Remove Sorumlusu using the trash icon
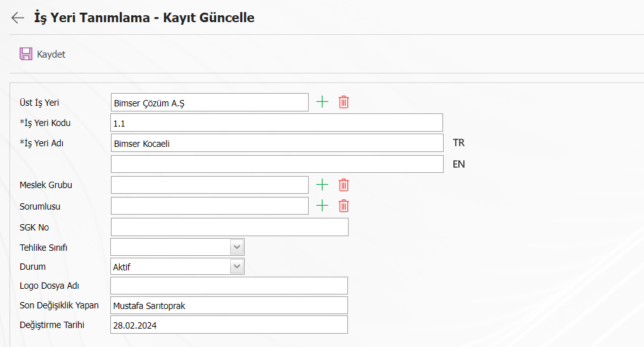Screen dimensions: 644x347 [x=344, y=206]
